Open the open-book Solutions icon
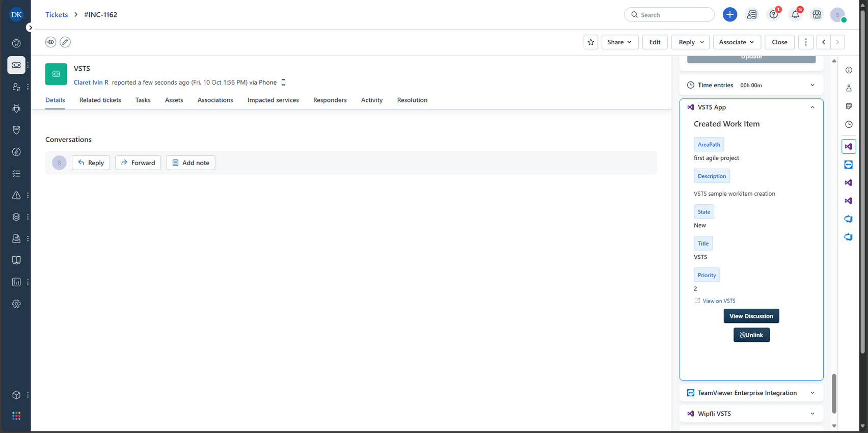The image size is (868, 433). click(x=16, y=260)
